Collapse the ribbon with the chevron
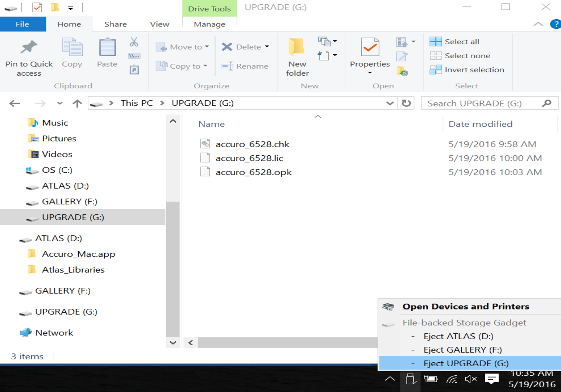Image resolution: width=561 pixels, height=392 pixels. pos(538,24)
